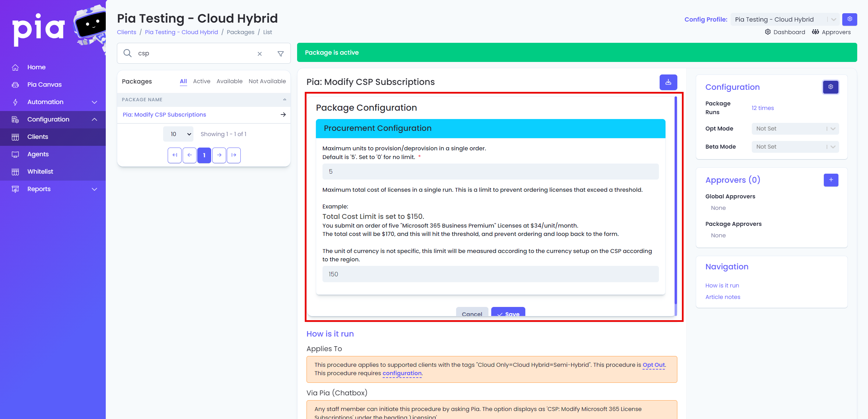Open Agents in the sidebar
868x419 pixels.
pos(38,154)
